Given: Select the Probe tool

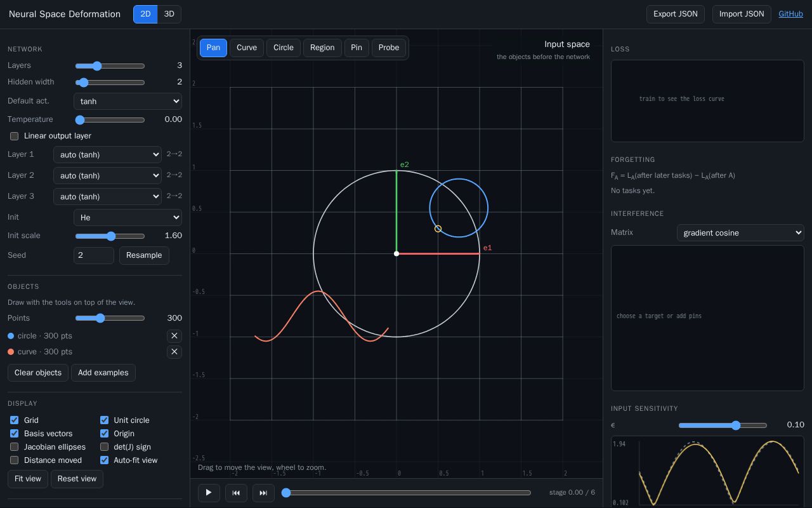Looking at the screenshot, I should click(389, 48).
